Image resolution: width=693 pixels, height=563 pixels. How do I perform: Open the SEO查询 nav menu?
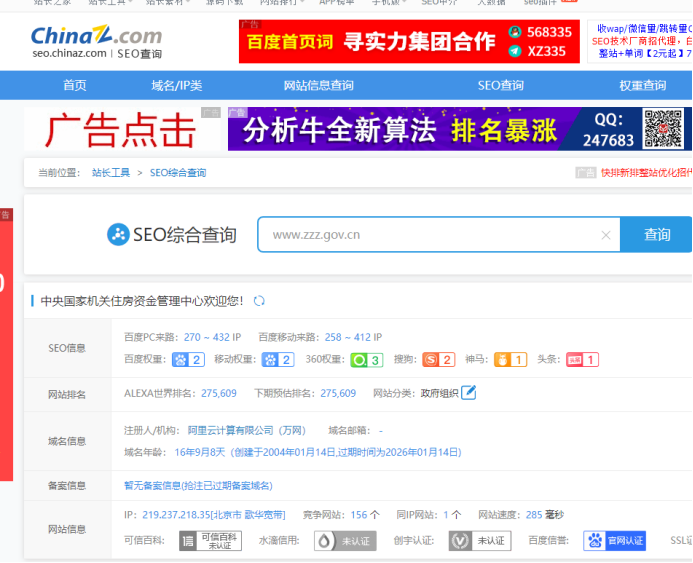click(x=501, y=85)
